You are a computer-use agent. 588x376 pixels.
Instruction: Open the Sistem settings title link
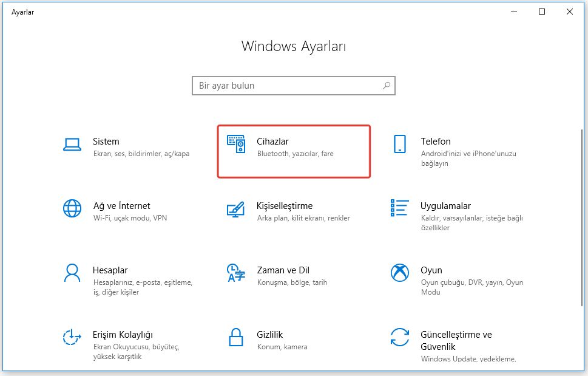106,142
